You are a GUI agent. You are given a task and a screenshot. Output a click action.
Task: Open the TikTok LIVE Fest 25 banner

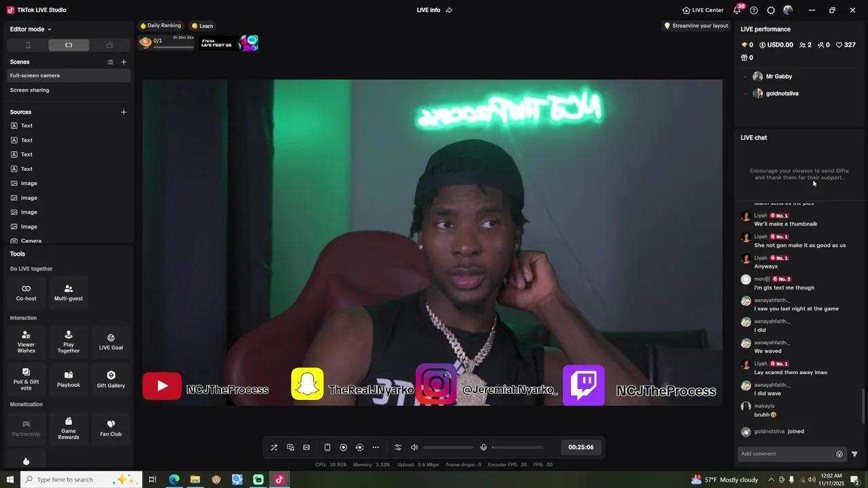pos(229,43)
